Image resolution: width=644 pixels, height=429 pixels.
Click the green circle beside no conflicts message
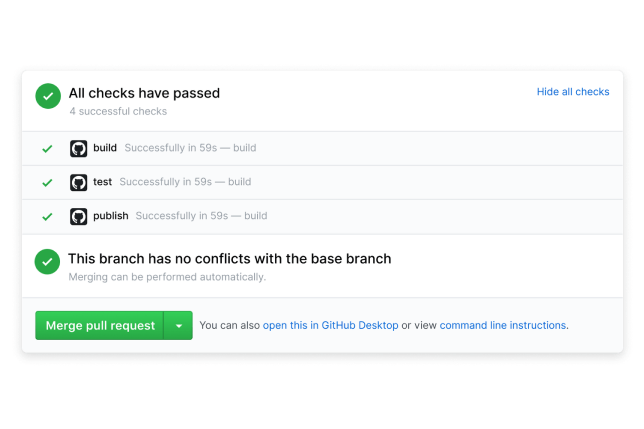(47, 262)
